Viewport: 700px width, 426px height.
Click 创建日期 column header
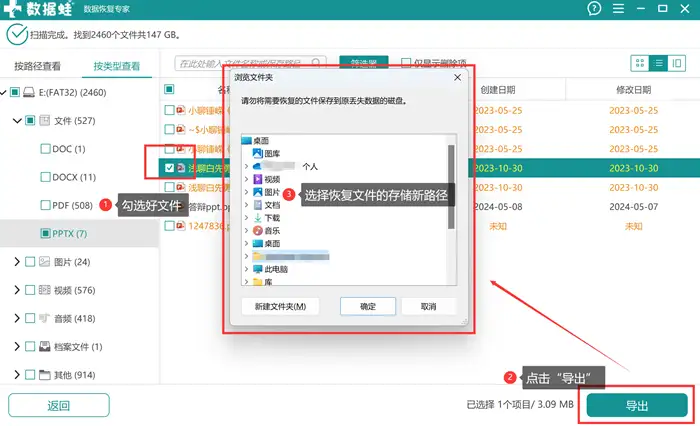click(498, 90)
